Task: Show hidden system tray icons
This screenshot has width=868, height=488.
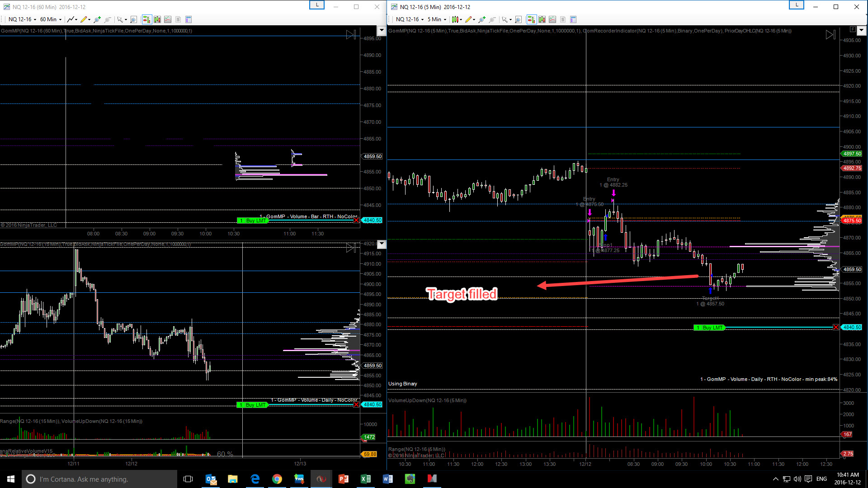Action: [776, 479]
